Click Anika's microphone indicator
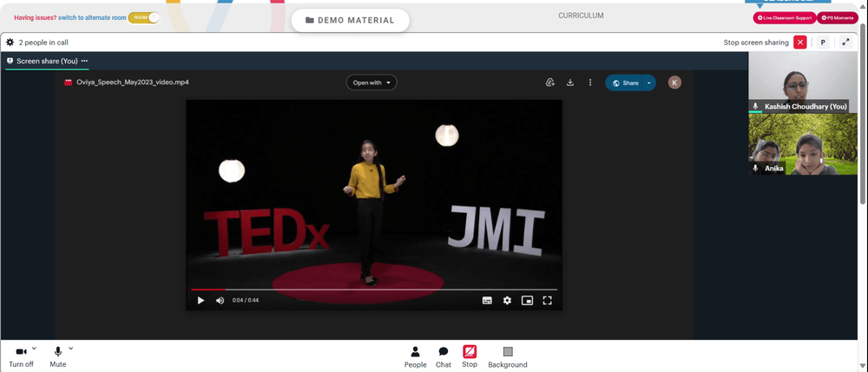Viewport: 868px width, 372px height. [x=755, y=168]
